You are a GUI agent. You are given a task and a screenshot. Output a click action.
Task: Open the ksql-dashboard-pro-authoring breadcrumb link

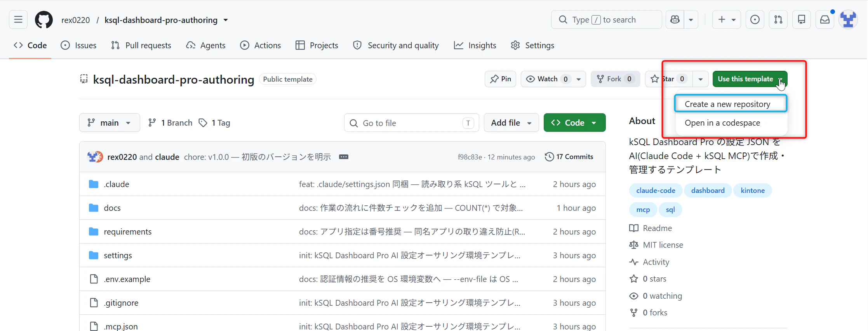(161, 20)
